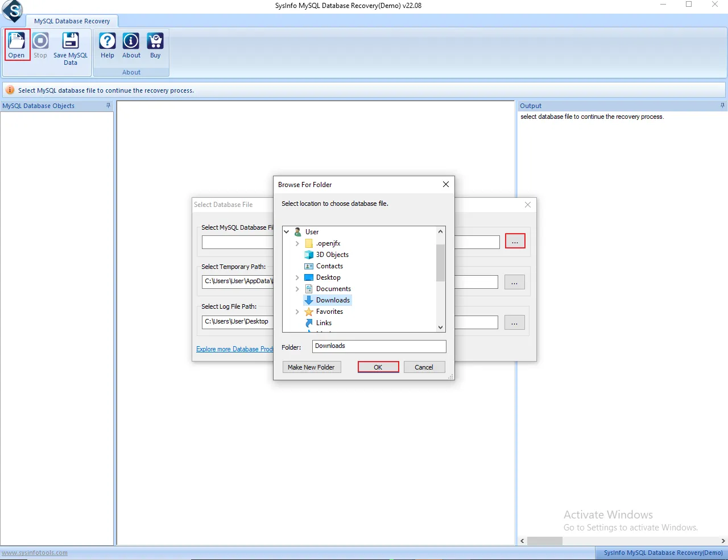Expand the Documents folder node
This screenshot has width=728, height=560.
(x=297, y=289)
